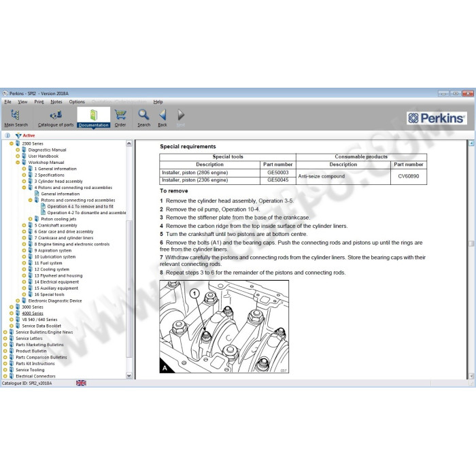Expand the Parts Marketing Bulletins node
Image resolution: width=476 pixels, height=476 pixels.
click(x=5, y=345)
